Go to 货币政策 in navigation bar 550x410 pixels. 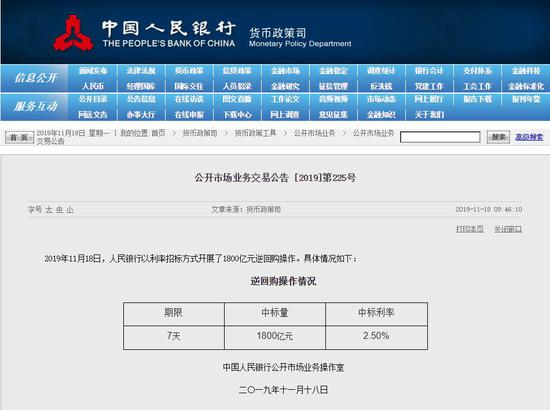click(189, 71)
